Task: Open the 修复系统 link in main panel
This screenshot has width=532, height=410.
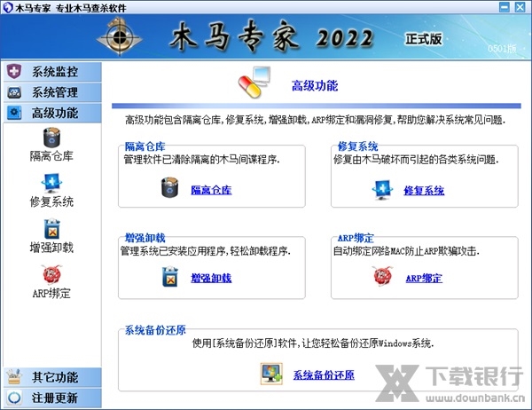Action: tap(424, 190)
